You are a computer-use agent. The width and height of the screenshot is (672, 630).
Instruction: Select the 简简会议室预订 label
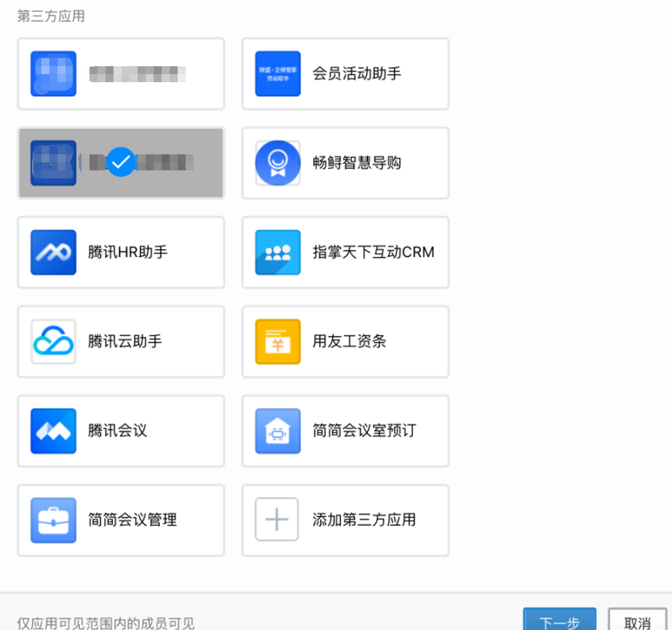pyautogui.click(x=364, y=431)
